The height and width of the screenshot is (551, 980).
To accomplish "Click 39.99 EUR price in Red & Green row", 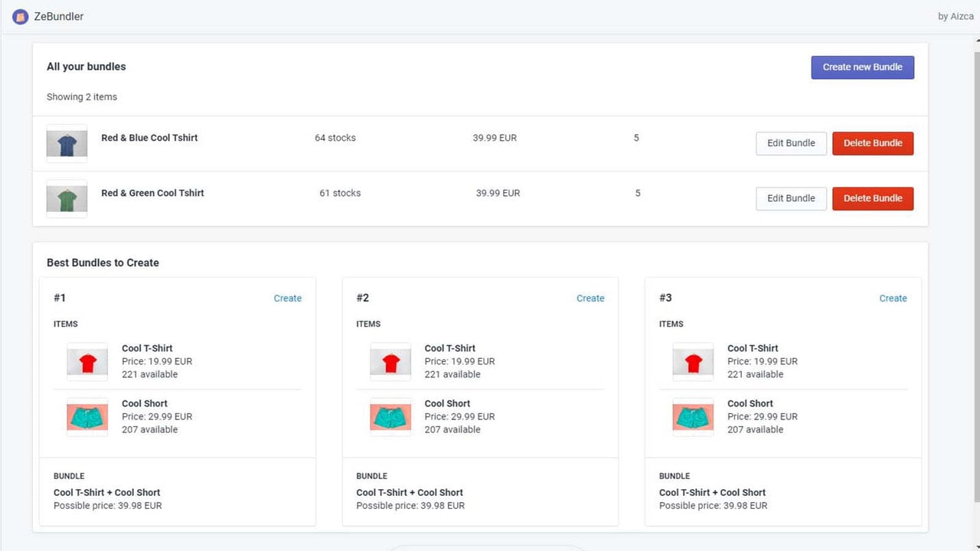I will [498, 193].
